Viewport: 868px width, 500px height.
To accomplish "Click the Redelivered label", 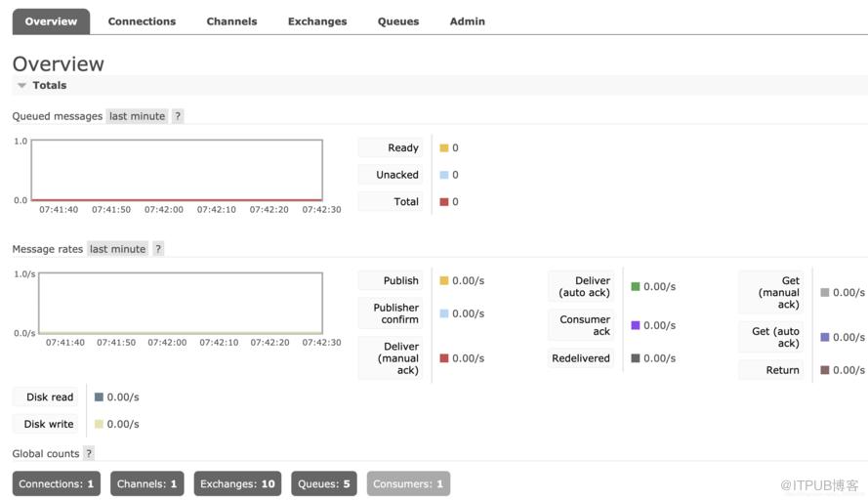I will click(581, 358).
